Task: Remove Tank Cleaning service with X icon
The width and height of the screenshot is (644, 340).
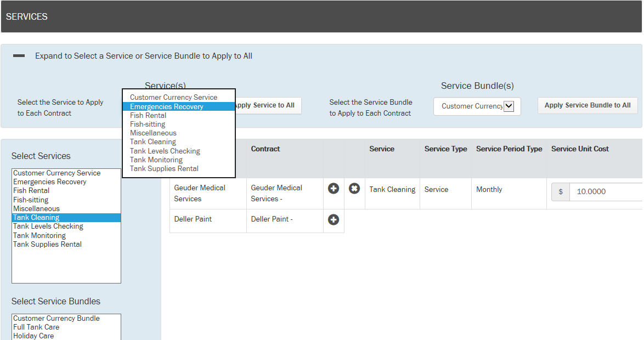Action: 354,189
